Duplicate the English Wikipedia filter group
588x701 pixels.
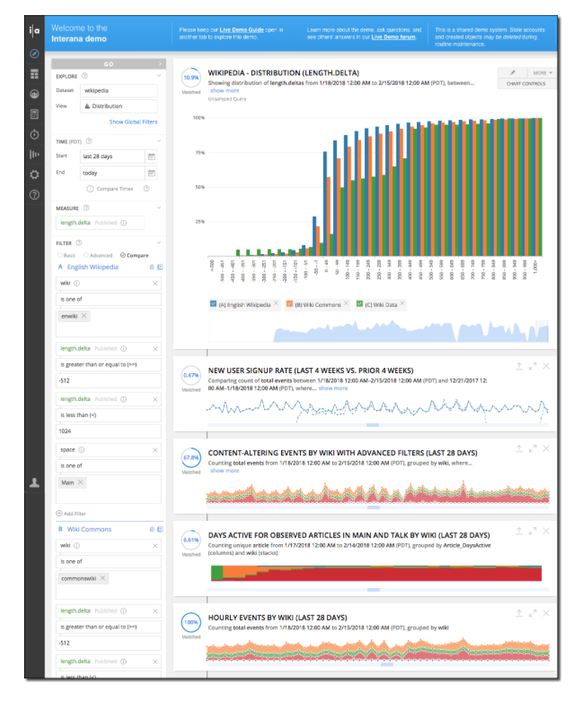point(160,267)
